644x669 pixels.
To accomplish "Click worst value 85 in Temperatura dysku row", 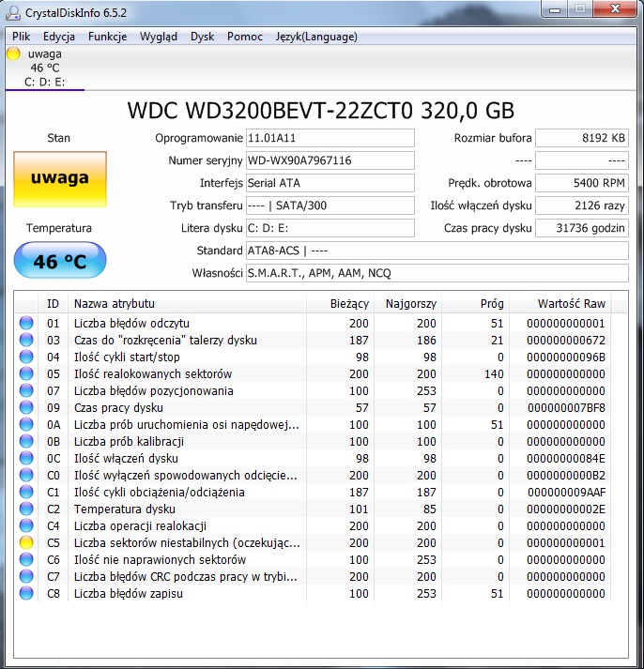I will point(430,509).
